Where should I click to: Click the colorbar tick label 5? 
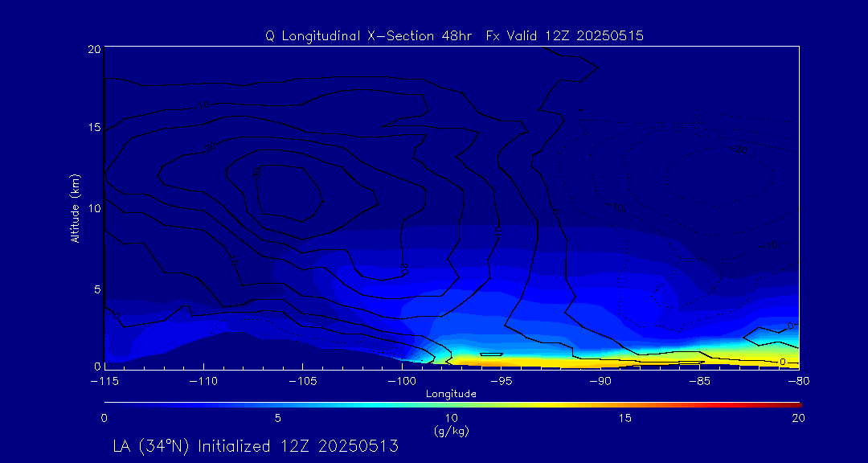tap(277, 418)
